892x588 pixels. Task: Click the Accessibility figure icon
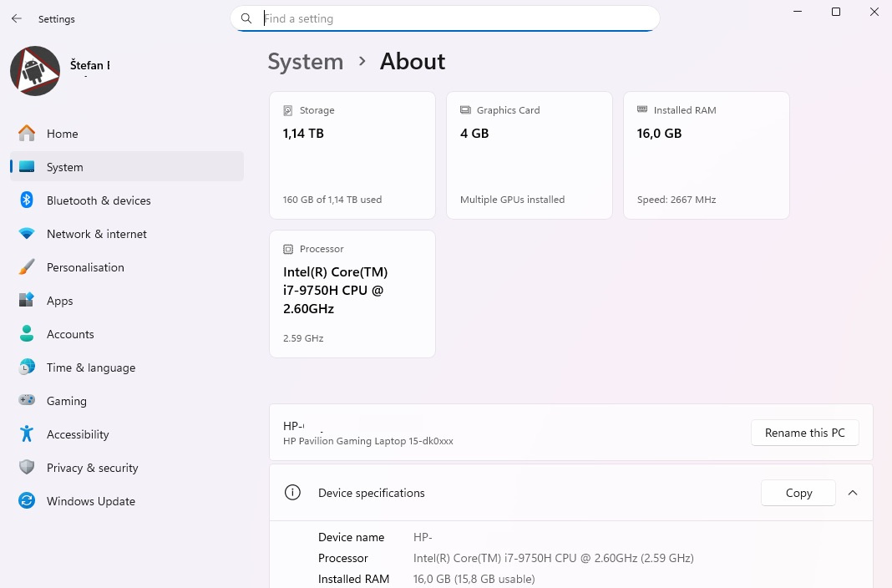[27, 433]
